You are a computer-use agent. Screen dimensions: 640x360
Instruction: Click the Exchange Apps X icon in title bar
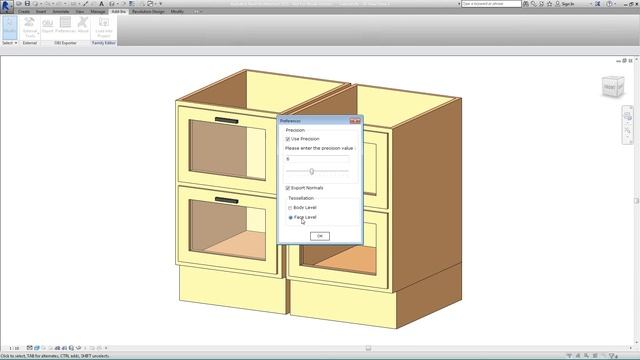[597, 4]
